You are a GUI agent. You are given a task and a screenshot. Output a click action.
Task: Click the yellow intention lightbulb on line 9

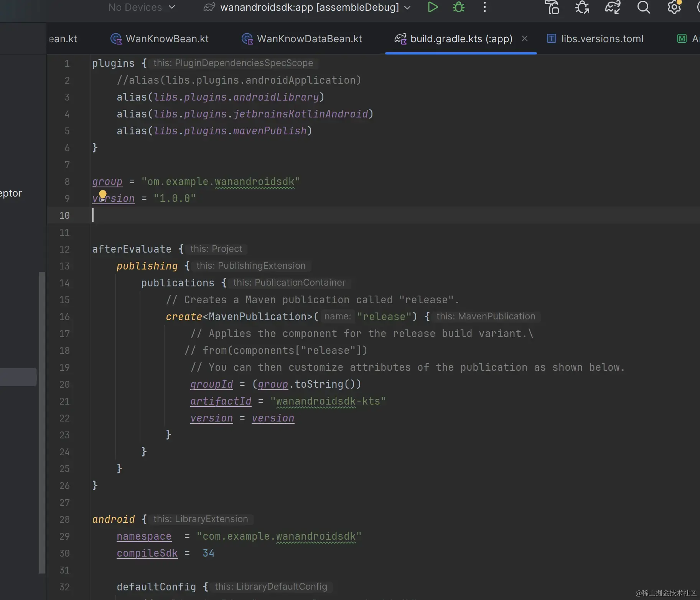click(x=103, y=194)
